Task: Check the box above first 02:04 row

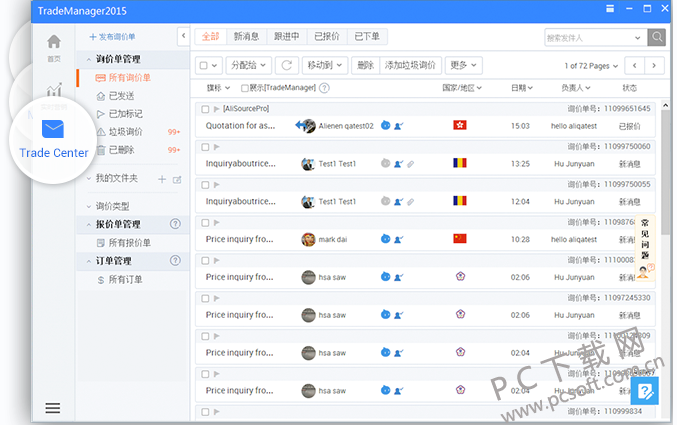Action: [x=205, y=336]
